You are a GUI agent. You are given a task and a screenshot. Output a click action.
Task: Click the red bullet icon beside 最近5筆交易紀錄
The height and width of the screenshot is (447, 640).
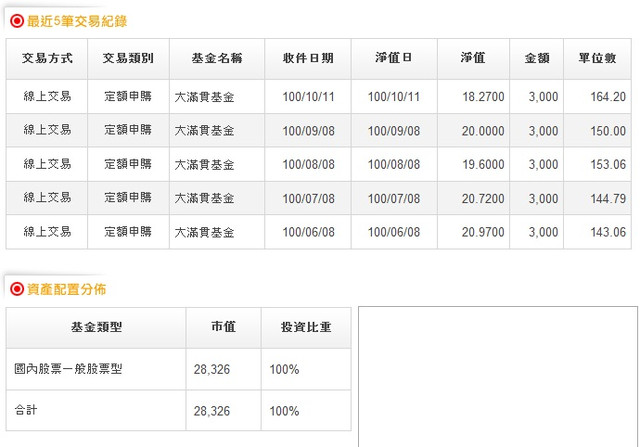[x=17, y=21]
